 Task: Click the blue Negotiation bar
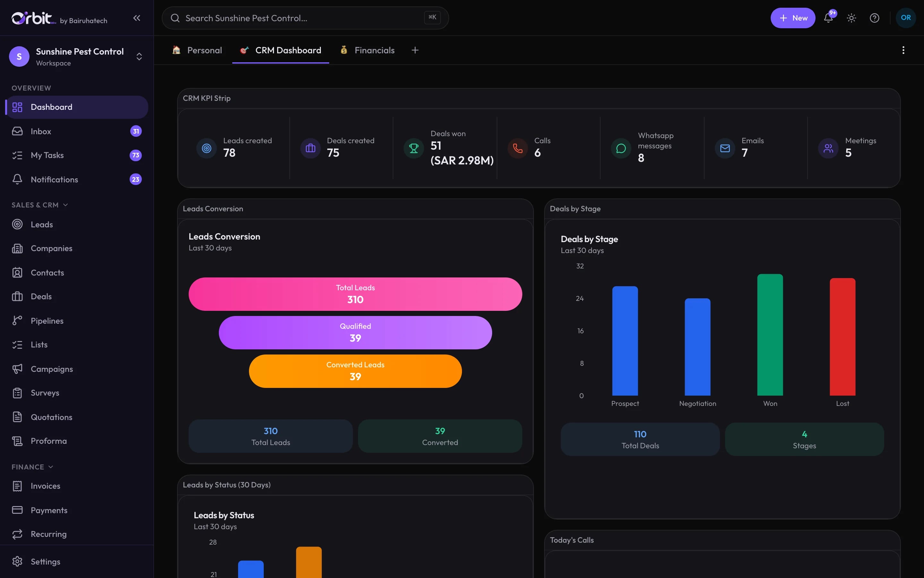pos(697,347)
